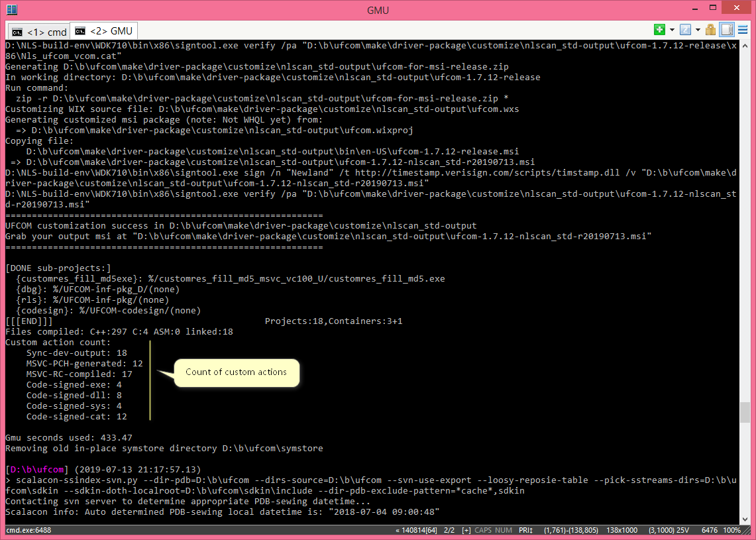
Task: Click the [+] new console status item
Action: tap(466, 530)
